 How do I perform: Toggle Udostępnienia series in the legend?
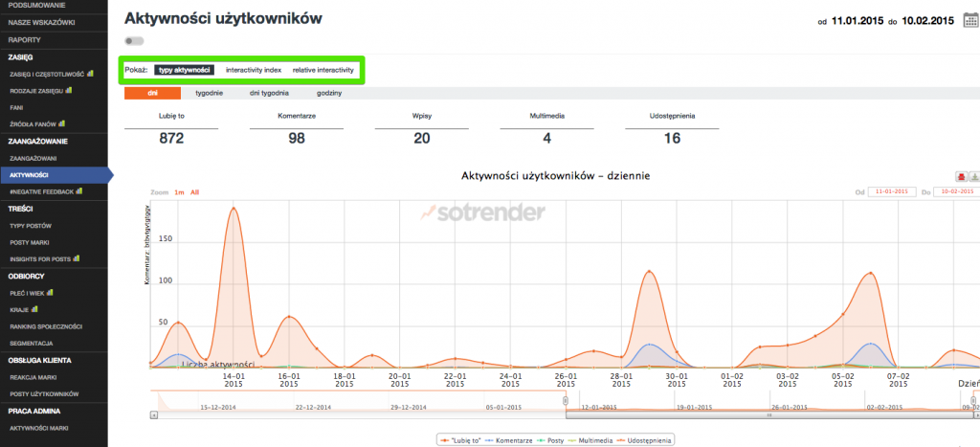649,440
